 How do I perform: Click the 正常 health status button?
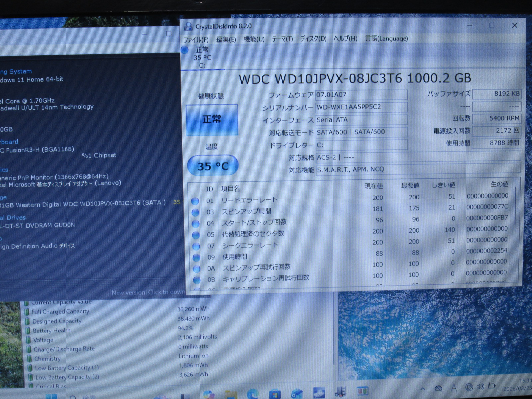coord(212,120)
